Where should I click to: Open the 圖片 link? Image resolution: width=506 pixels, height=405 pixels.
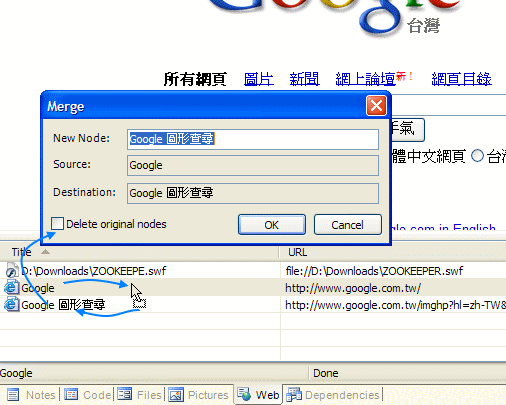(x=259, y=79)
